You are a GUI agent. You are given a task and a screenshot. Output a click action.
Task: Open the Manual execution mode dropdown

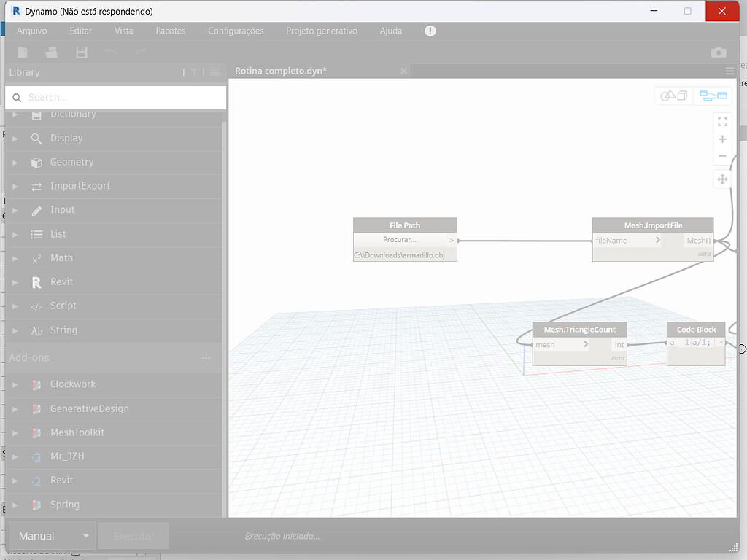point(52,535)
